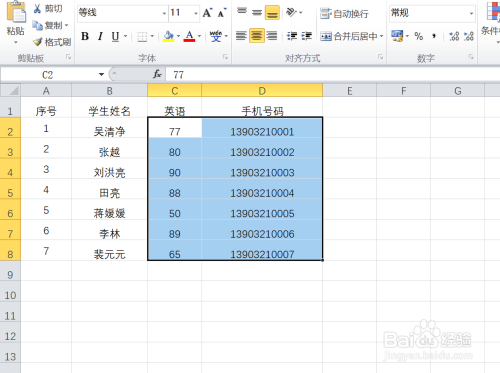Click the Name Box showing C2
The image size is (500, 373).
[x=49, y=75]
